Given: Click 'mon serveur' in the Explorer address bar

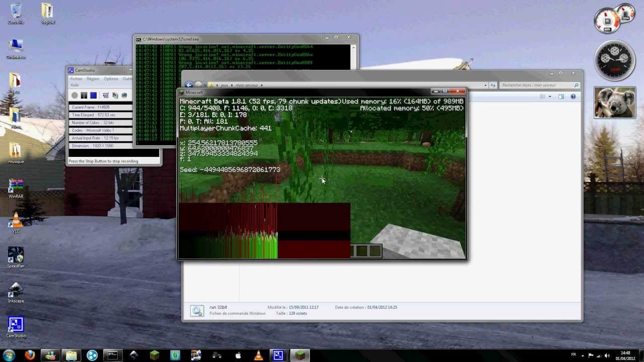Looking at the screenshot, I should point(246,85).
